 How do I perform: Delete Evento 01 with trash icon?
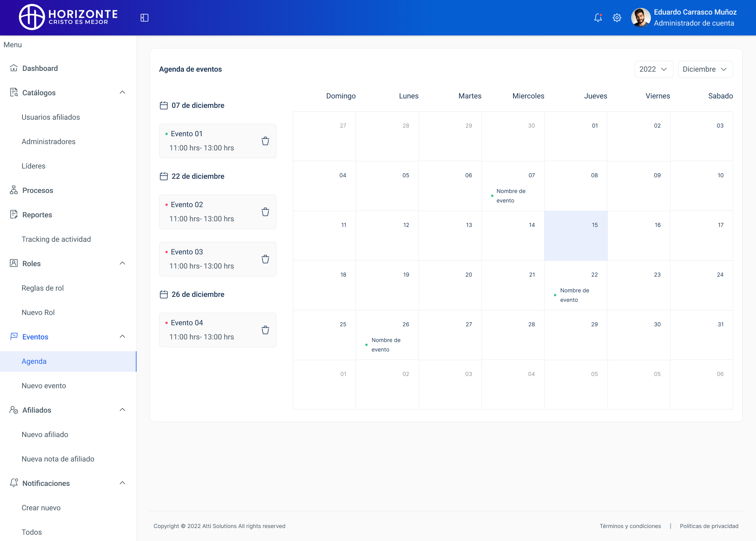[x=265, y=141]
